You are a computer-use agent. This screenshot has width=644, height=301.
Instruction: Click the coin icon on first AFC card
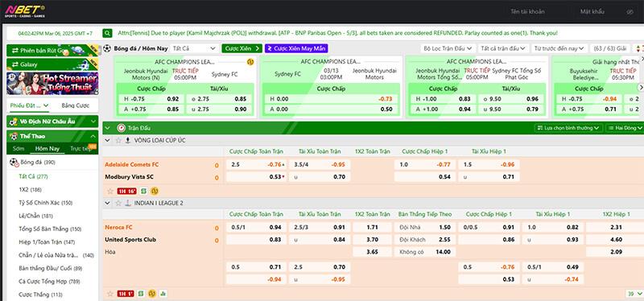250,62
